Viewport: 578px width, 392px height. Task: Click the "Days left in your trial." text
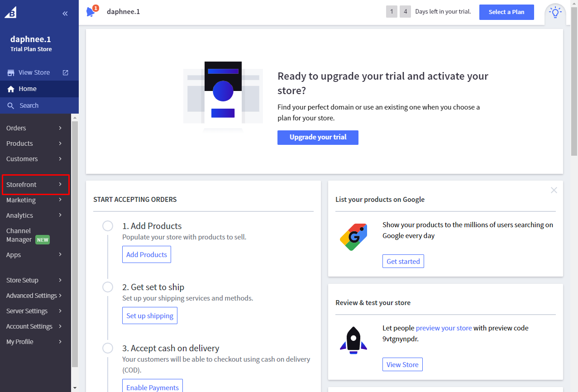[443, 12]
